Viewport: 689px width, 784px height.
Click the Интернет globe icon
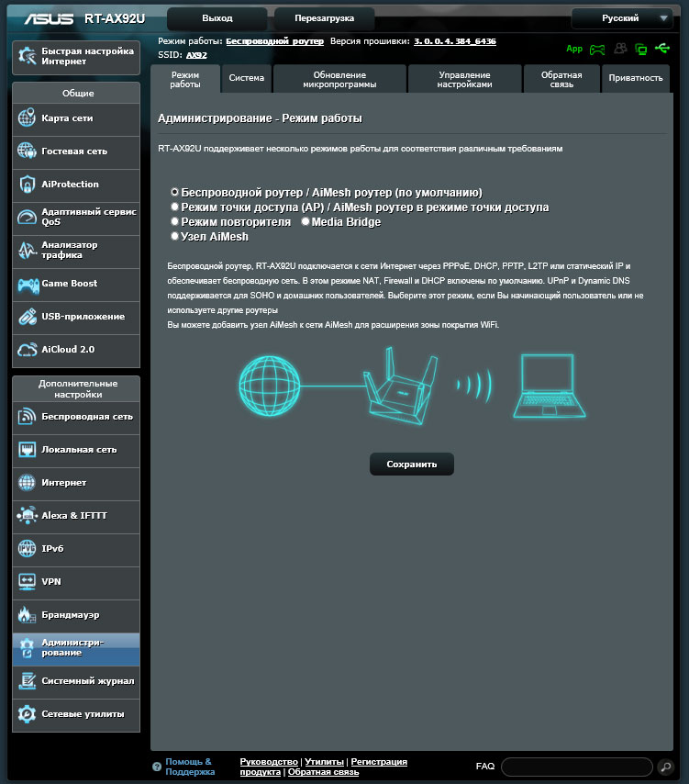27,483
